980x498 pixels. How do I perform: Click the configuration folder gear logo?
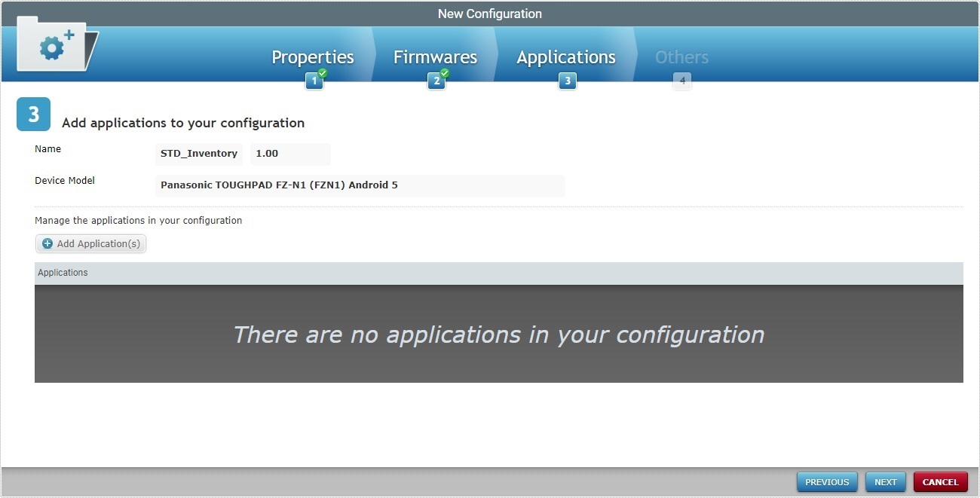(53, 45)
